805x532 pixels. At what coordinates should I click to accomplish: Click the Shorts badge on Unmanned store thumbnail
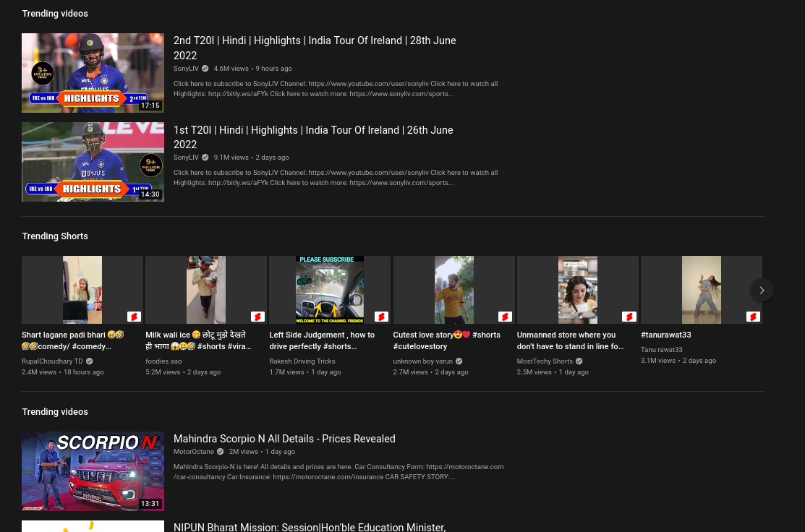pos(629,317)
